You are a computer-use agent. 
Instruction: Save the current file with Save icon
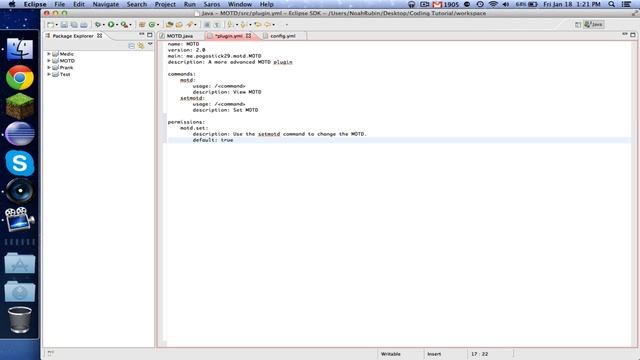tap(64, 25)
